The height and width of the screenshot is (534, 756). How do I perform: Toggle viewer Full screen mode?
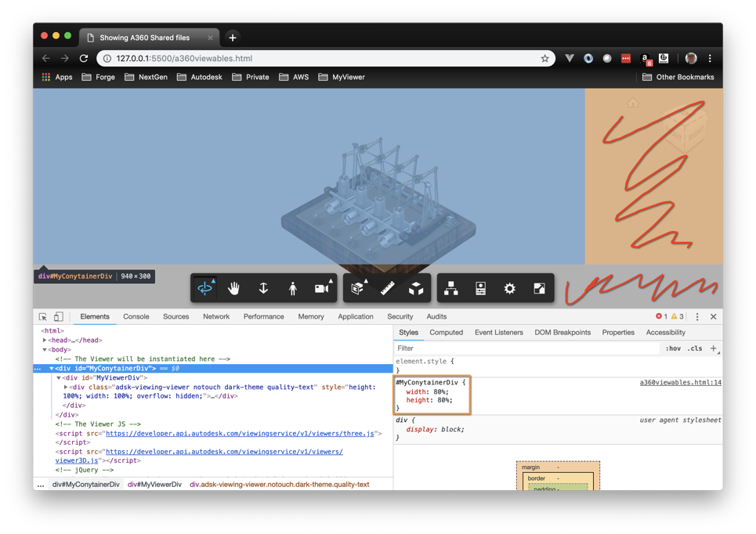pyautogui.click(x=540, y=288)
